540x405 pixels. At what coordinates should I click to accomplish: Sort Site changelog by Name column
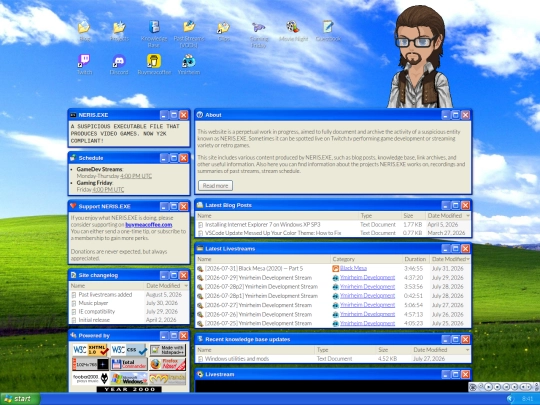pyautogui.click(x=107, y=285)
